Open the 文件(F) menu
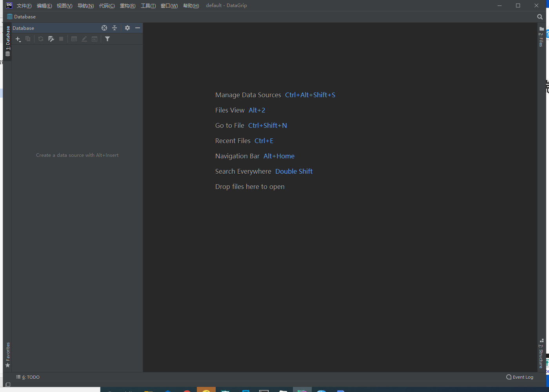This screenshot has width=549, height=392. pos(24,5)
